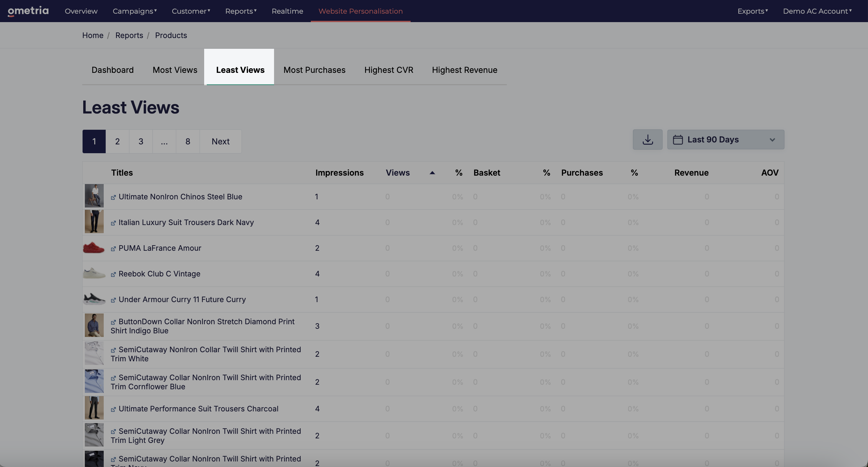The width and height of the screenshot is (868, 467).
Task: Click the Purchases column header
Action: point(582,173)
